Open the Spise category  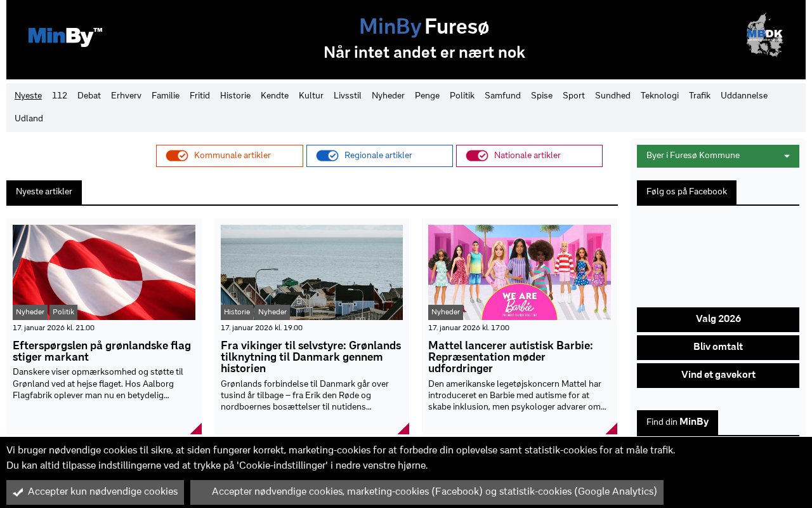[542, 96]
